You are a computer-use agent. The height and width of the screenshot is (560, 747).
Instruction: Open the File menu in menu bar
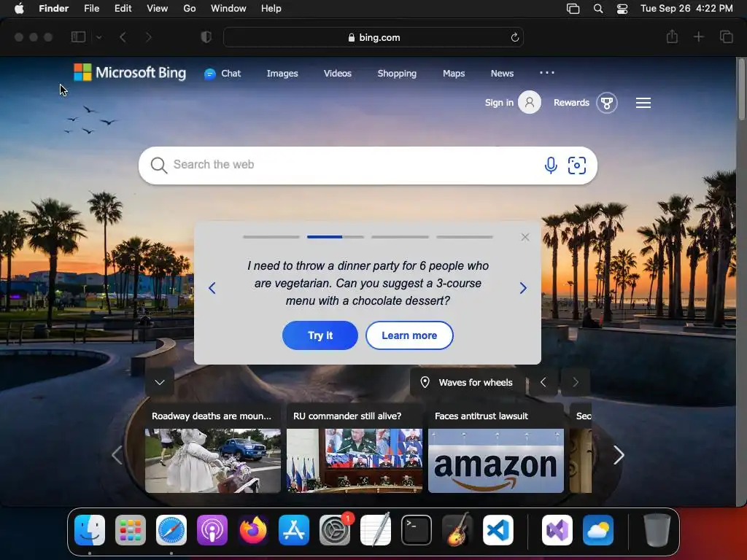[91, 9]
